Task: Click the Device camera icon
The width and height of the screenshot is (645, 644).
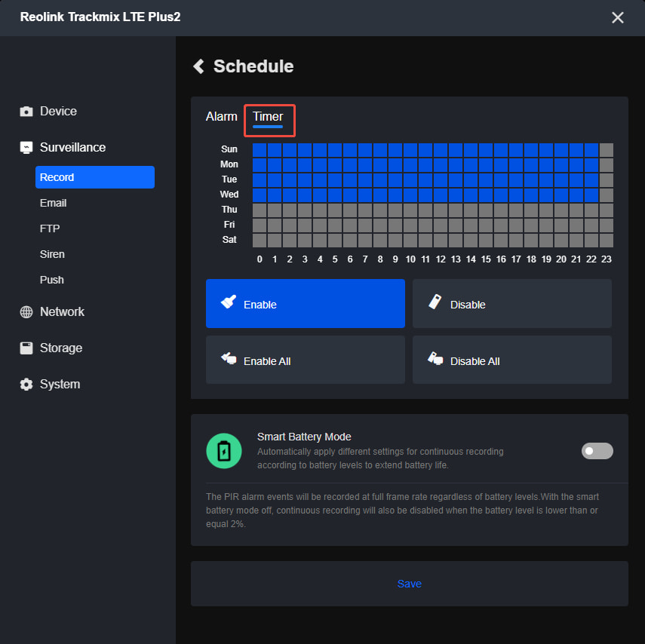Action: 26,112
